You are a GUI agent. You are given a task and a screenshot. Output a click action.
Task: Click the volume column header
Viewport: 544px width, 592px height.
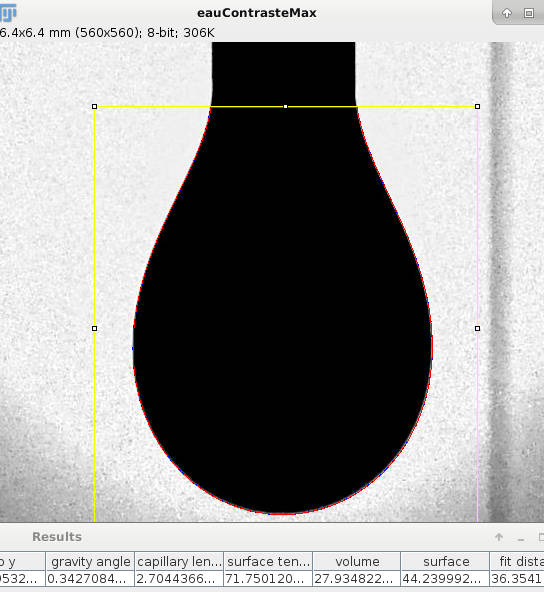point(357,561)
